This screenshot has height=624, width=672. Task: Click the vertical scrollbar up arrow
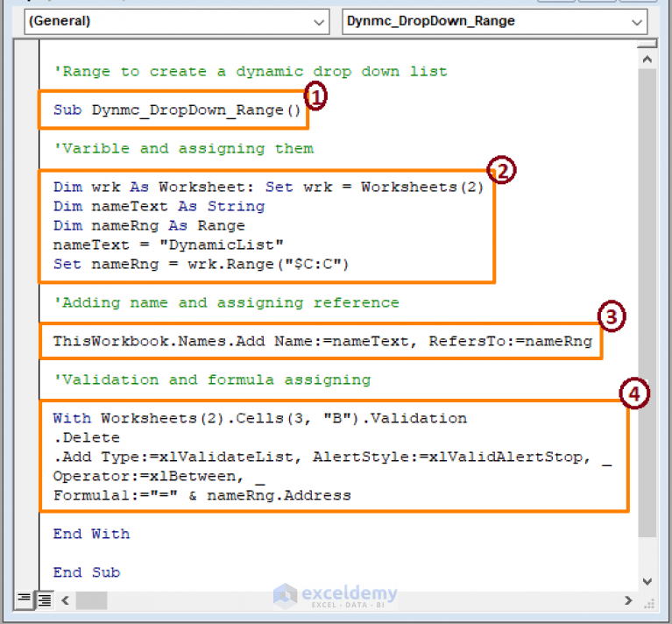(647, 59)
